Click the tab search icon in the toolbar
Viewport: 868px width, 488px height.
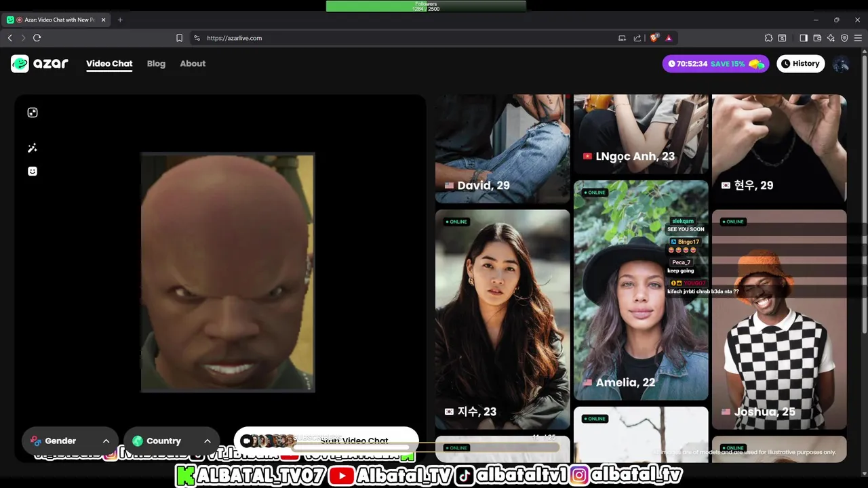coord(782,38)
